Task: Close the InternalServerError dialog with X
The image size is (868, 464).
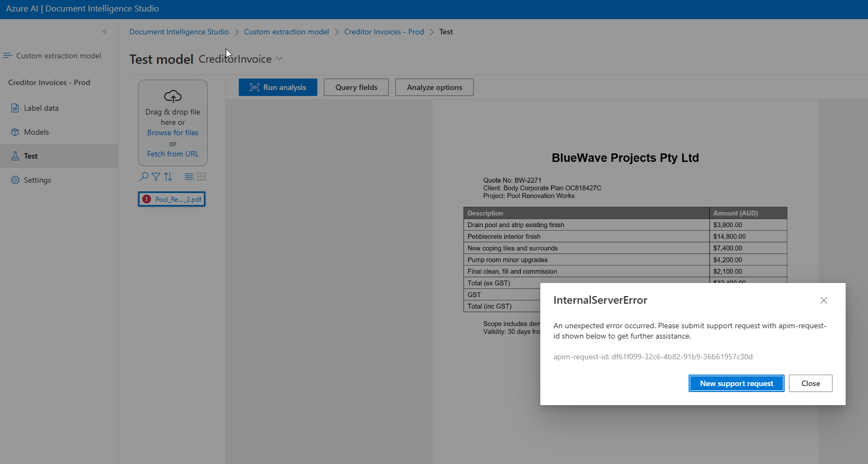Action: [824, 300]
